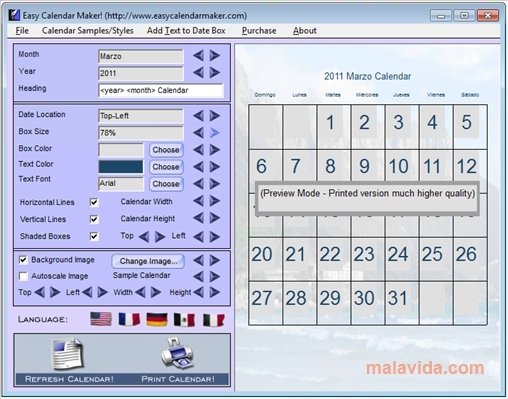
Task: Decrease Calendar Width with left arrow
Action: [x=199, y=201]
